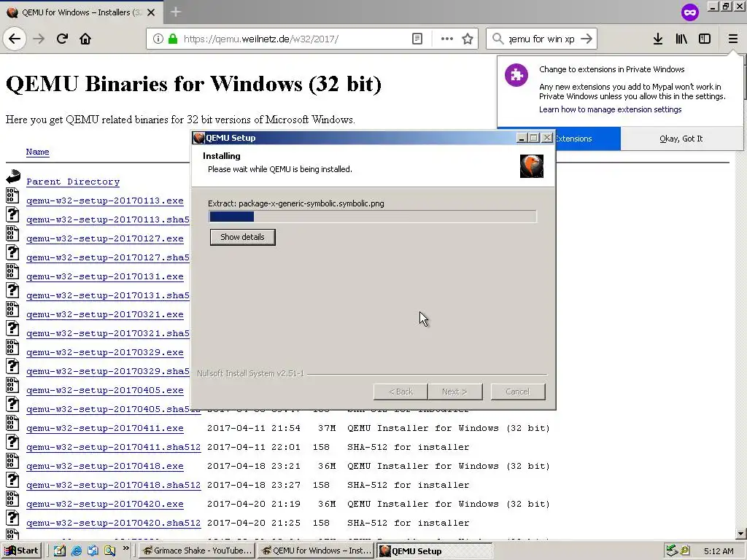Screen dimensions: 747x560
Task: Click the QEMU logo in installer header
Action: [532, 166]
